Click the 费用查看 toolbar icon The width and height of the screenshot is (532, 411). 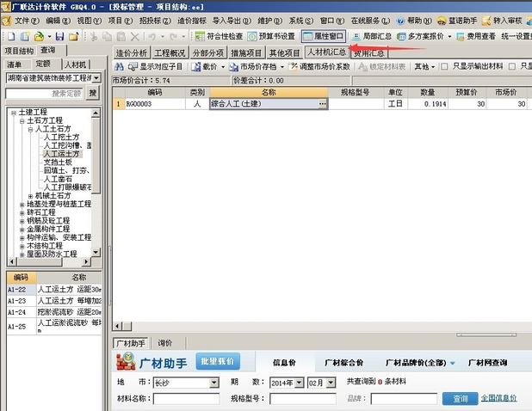(474, 36)
